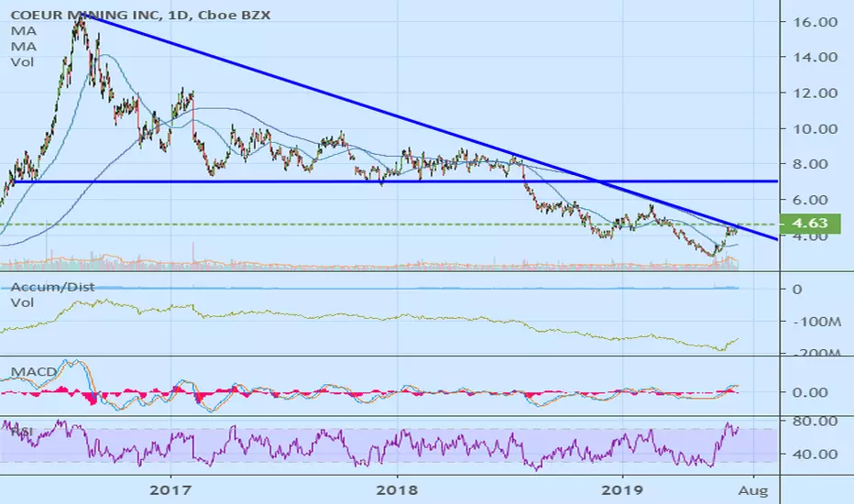
Task: Click the 10.00 price axis label
Action: click(816, 129)
